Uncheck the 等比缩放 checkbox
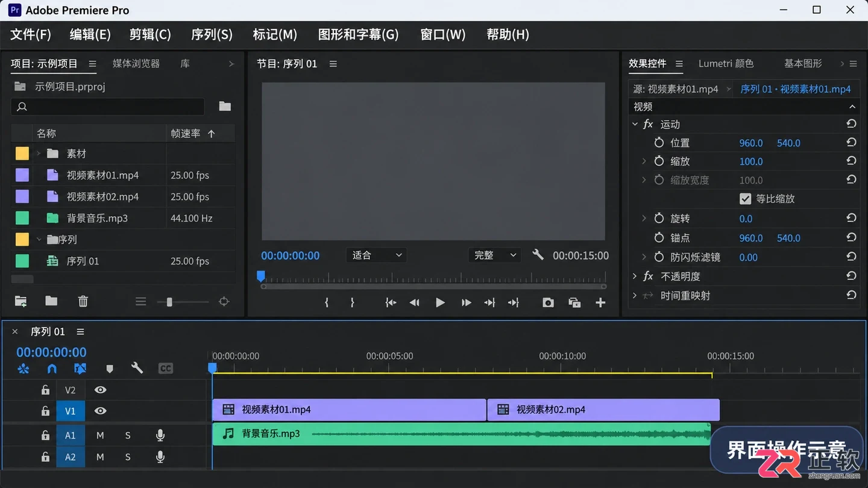The width and height of the screenshot is (868, 488). pos(746,198)
